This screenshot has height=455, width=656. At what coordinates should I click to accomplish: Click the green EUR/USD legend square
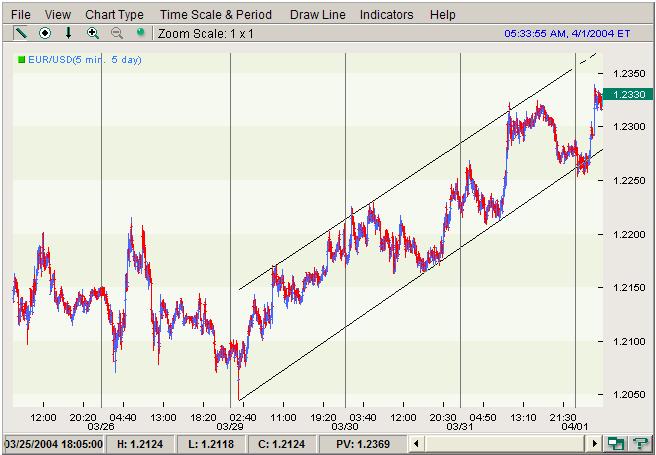21,60
